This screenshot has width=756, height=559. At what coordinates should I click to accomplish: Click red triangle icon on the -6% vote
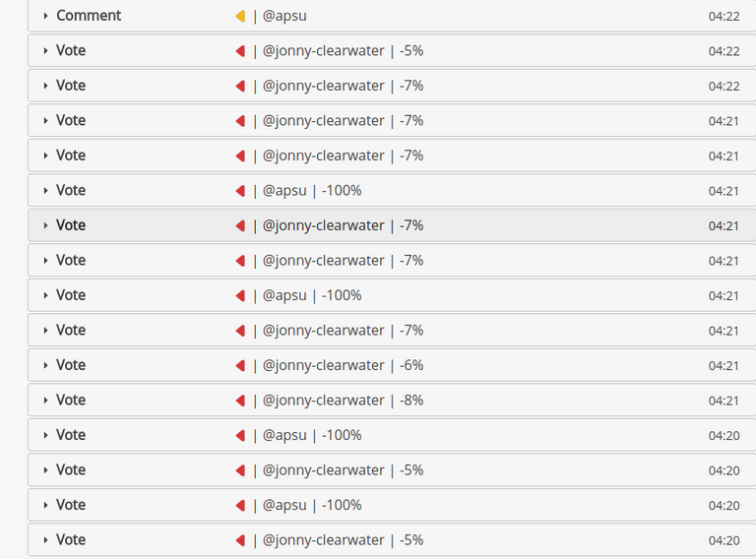[240, 365]
